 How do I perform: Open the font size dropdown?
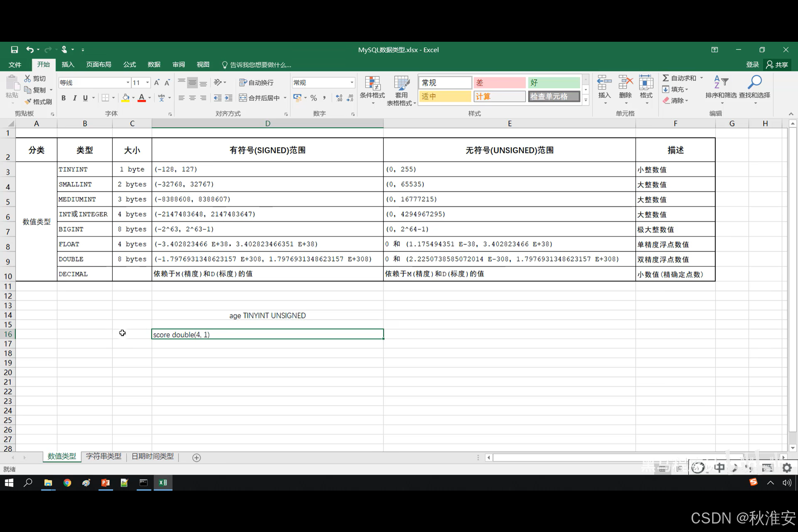[x=147, y=82]
